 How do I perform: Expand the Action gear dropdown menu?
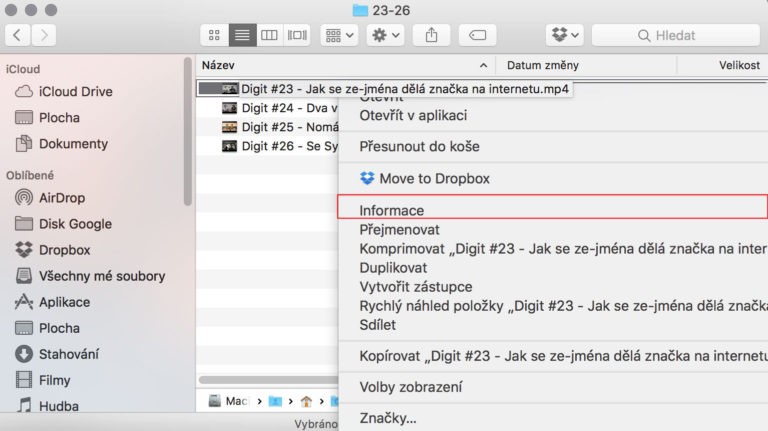pos(384,35)
